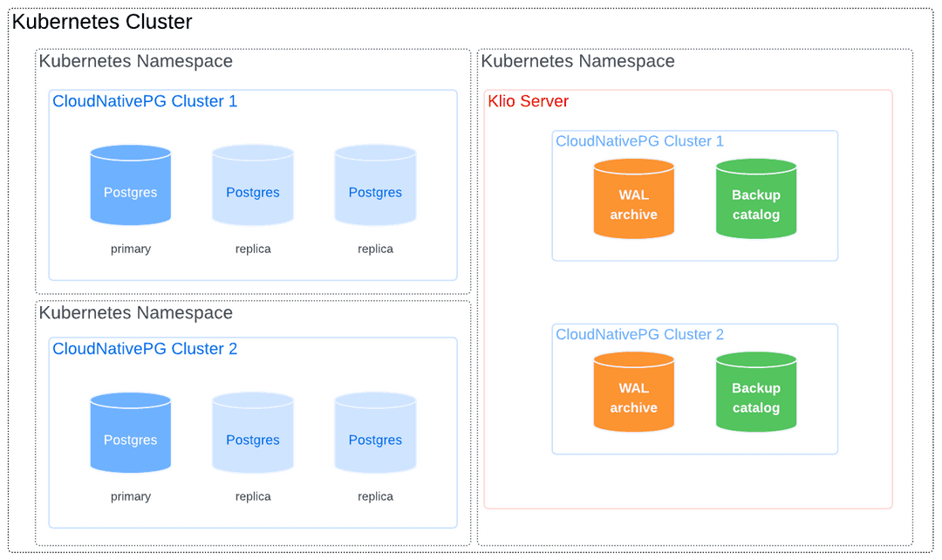Select the replica caption in Cluster 2
The image size is (942, 560).
(x=252, y=495)
